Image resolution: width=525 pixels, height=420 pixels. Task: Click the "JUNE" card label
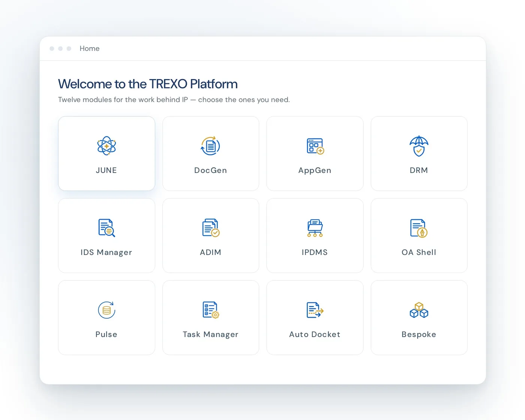(x=106, y=170)
